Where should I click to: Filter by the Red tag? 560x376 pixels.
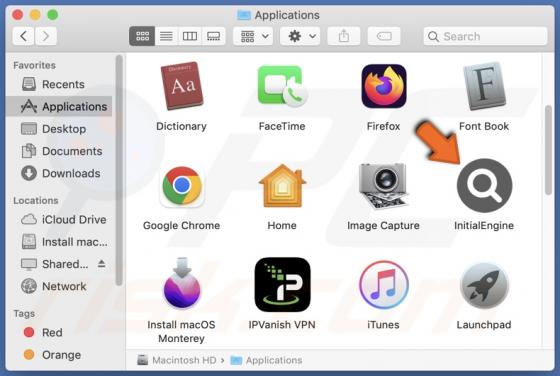(59, 332)
